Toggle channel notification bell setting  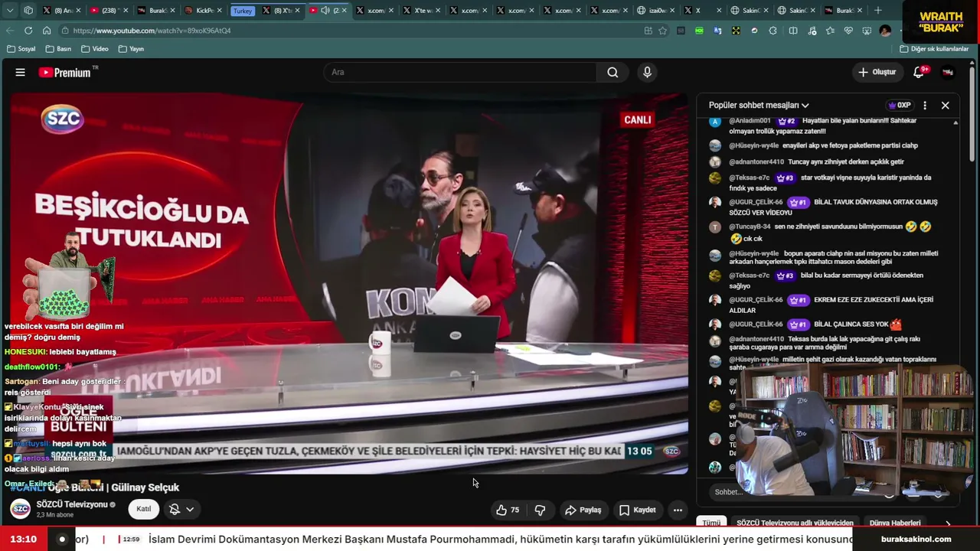[181, 510]
